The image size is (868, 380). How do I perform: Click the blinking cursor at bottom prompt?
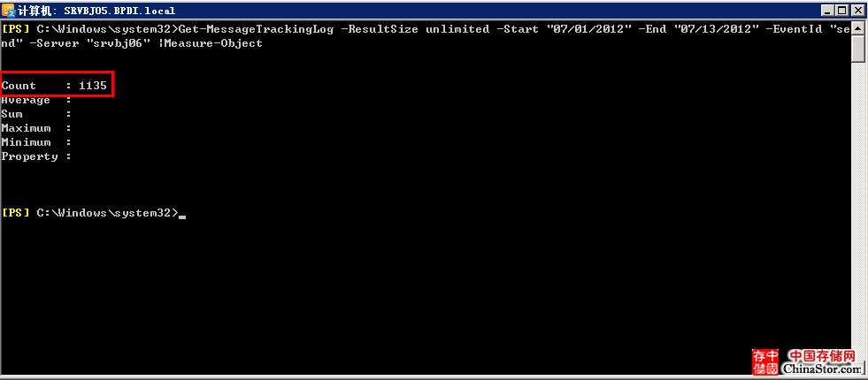(x=182, y=217)
